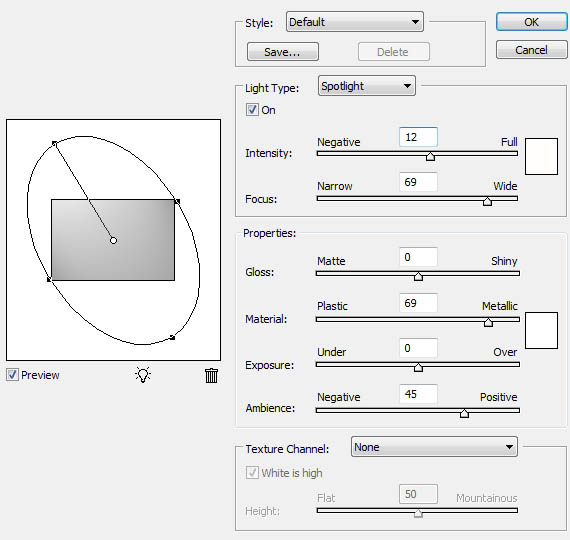Toggle the Preview checkbox
This screenshot has height=540, width=570.
pyautogui.click(x=12, y=375)
